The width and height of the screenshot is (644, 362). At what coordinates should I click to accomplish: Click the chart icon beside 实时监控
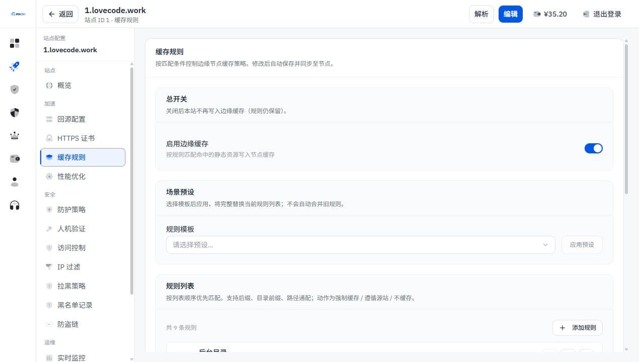pyautogui.click(x=49, y=358)
